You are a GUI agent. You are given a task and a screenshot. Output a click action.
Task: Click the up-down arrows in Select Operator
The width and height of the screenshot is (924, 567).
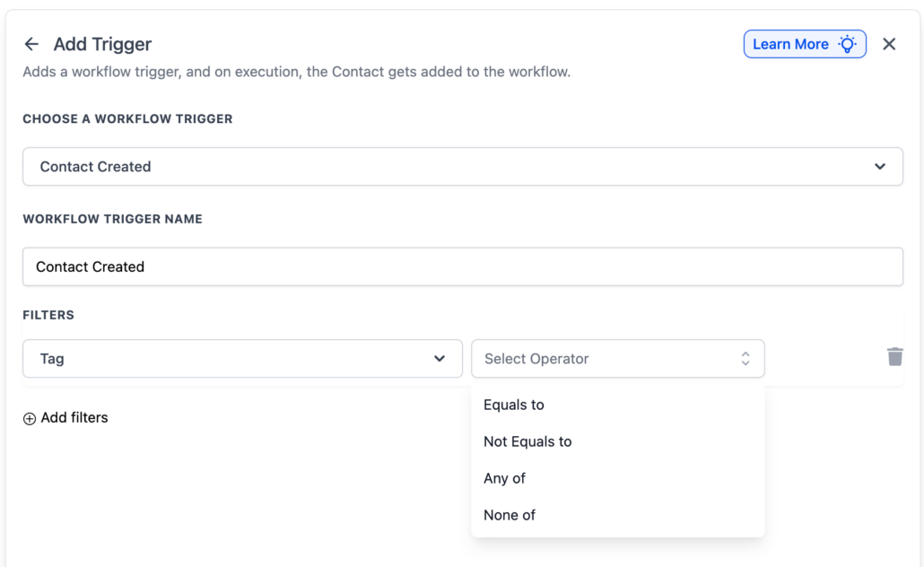pos(745,359)
